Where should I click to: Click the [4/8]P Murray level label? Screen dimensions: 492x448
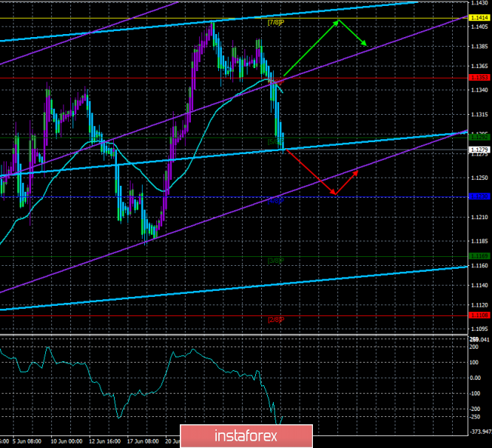point(276,201)
